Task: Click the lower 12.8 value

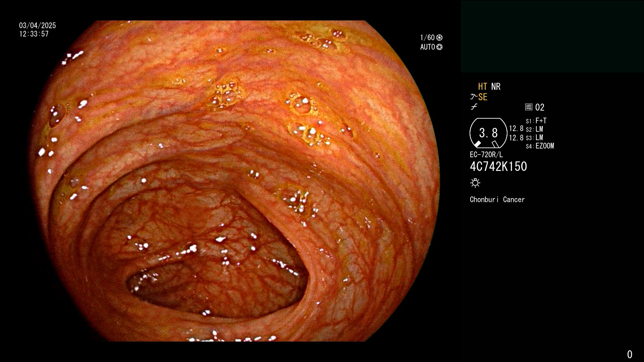Action: pyautogui.click(x=516, y=138)
